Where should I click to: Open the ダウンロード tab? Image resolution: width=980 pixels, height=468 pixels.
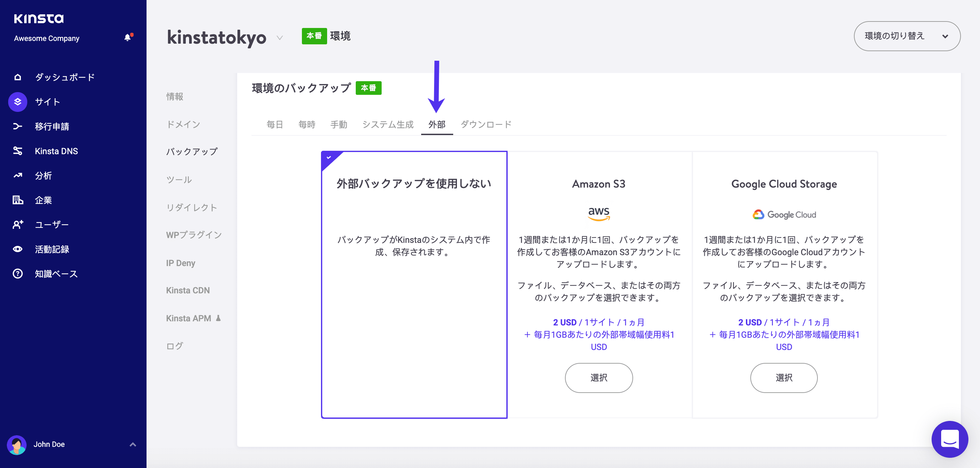pyautogui.click(x=486, y=124)
